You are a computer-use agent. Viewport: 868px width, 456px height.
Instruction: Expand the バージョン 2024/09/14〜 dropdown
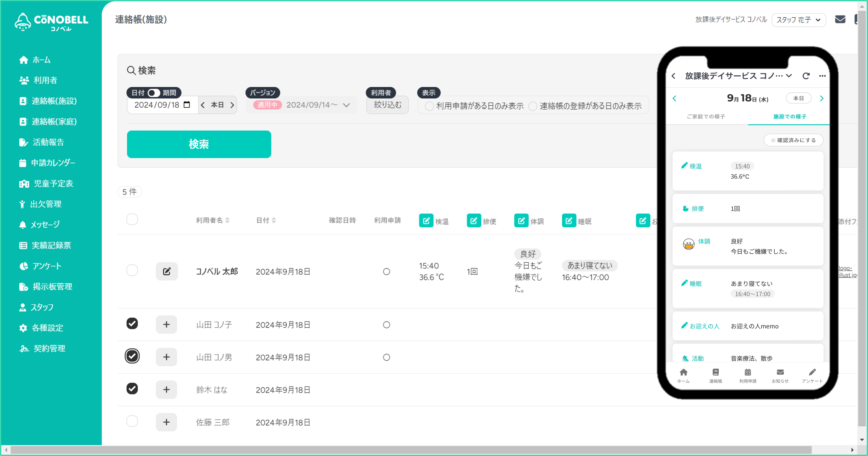(302, 105)
